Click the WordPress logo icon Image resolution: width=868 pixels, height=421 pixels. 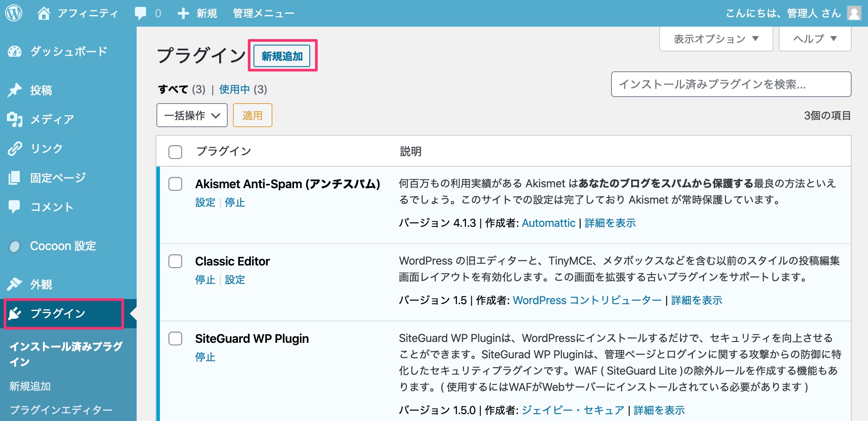(x=14, y=13)
